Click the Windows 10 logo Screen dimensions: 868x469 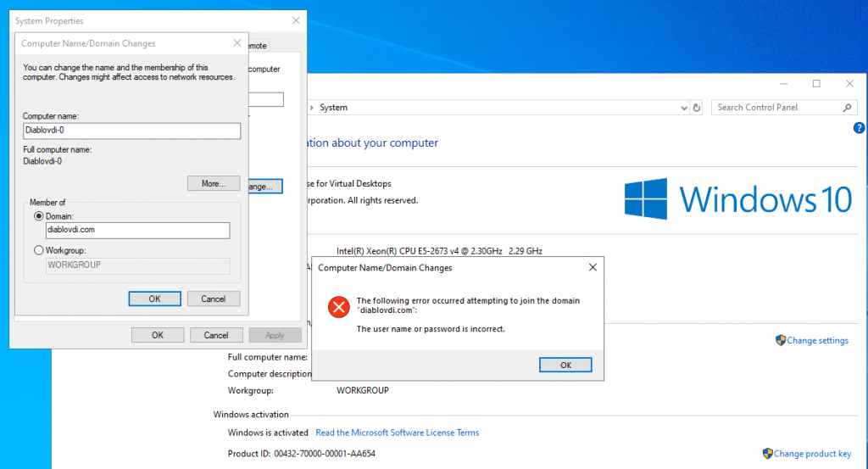[738, 199]
